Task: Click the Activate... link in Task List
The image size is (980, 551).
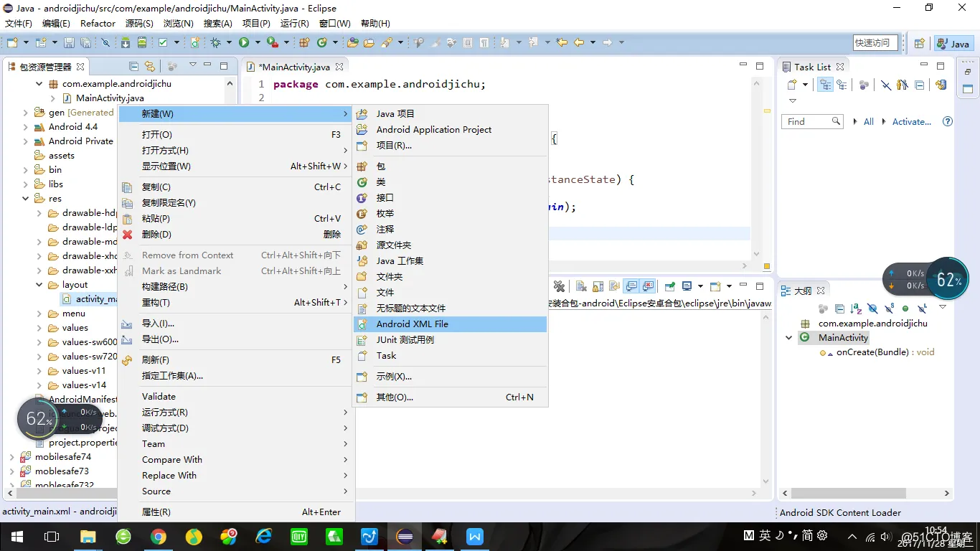Action: [x=912, y=122]
